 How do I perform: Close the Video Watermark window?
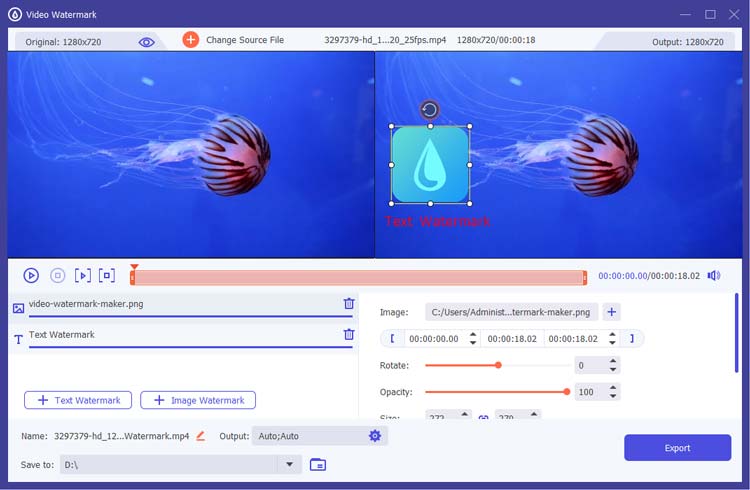click(x=734, y=14)
